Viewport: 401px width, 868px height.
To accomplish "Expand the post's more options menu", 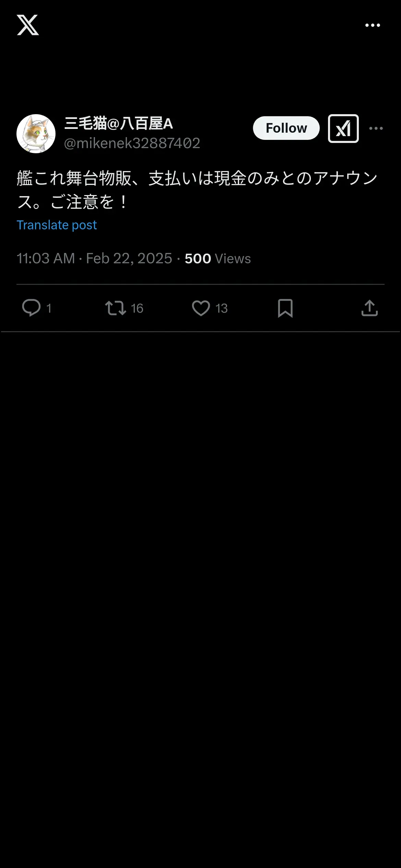I will pos(376,129).
